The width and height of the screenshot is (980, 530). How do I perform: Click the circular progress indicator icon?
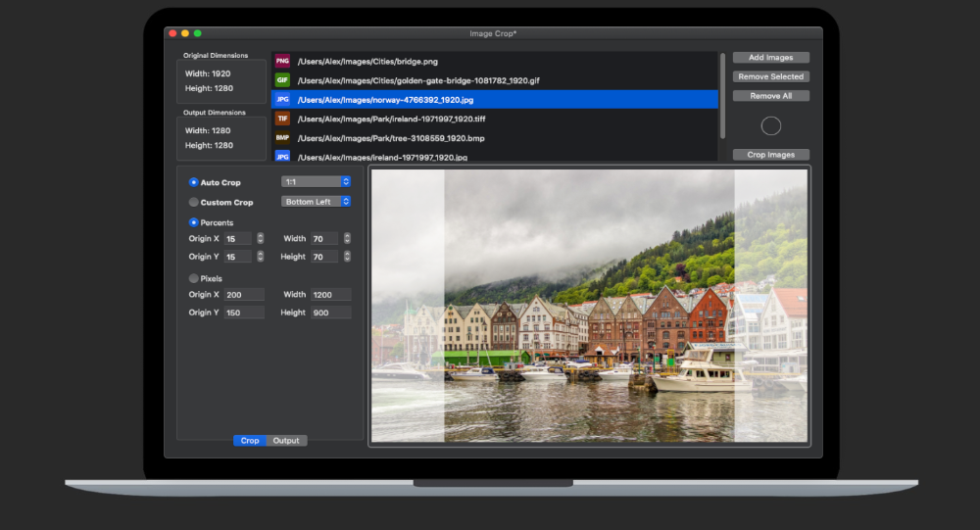coord(771,125)
